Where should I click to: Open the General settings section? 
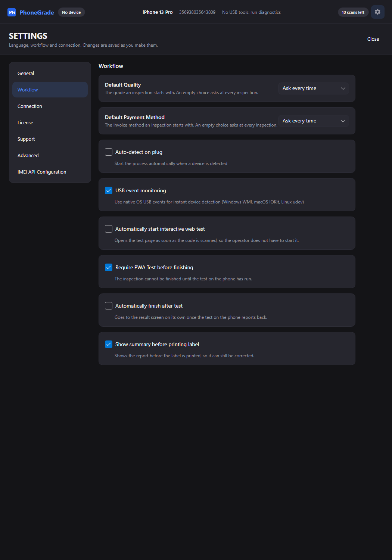50,74
